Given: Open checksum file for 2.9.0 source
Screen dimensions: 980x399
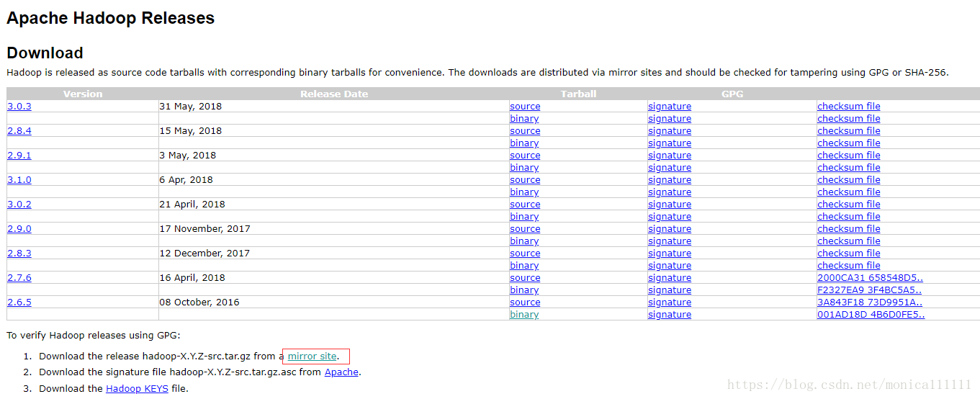Looking at the screenshot, I should (x=849, y=229).
